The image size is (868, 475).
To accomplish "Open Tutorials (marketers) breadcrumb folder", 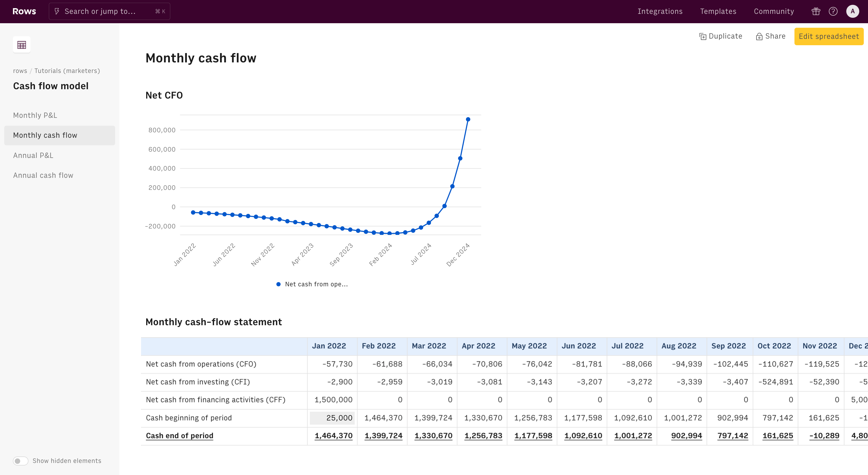I will (x=67, y=71).
